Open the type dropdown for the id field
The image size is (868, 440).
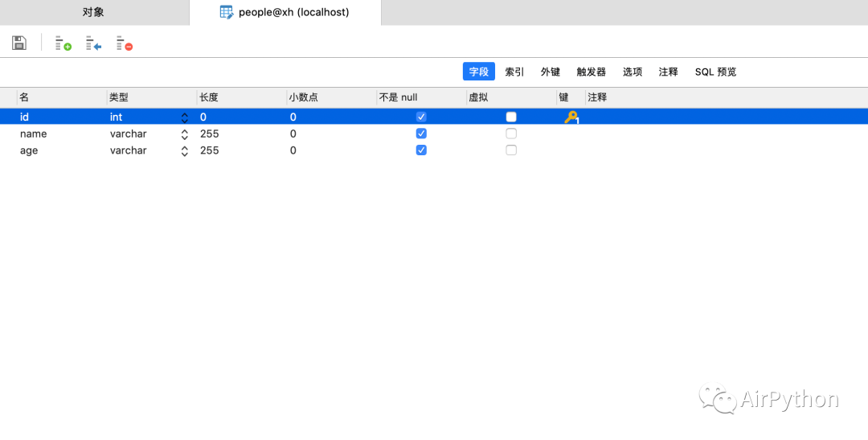pyautogui.click(x=185, y=117)
